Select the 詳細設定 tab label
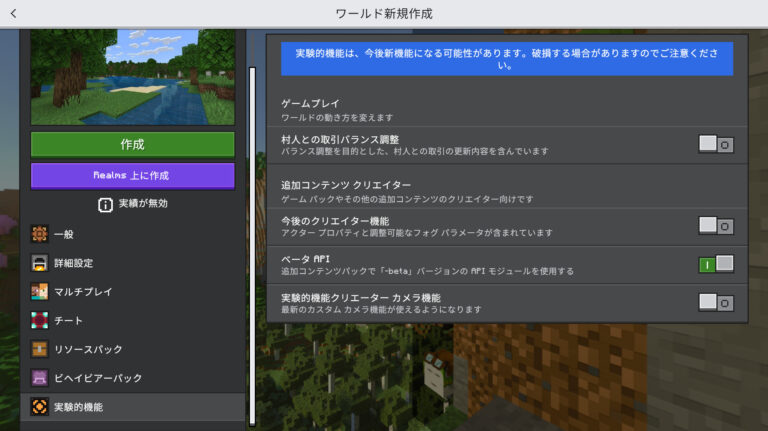This screenshot has height=431, width=768. (73, 263)
